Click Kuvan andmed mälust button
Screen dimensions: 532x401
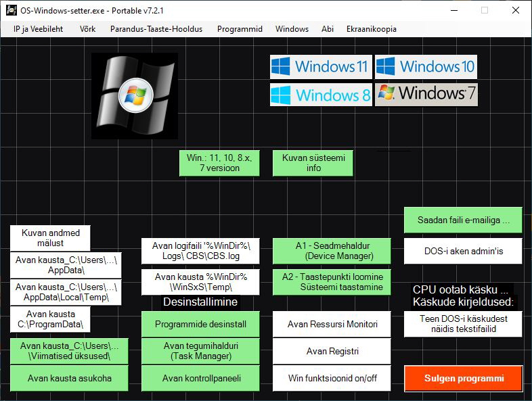[50, 238]
